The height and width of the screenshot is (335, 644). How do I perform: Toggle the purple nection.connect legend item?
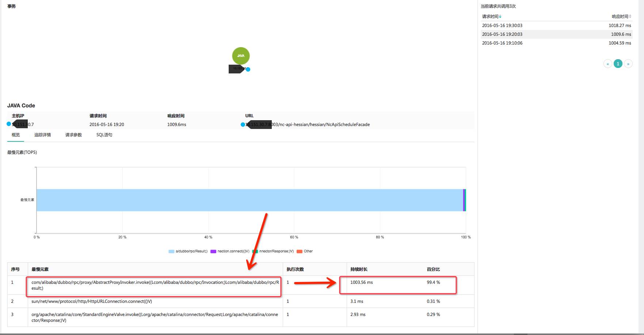tap(230, 251)
